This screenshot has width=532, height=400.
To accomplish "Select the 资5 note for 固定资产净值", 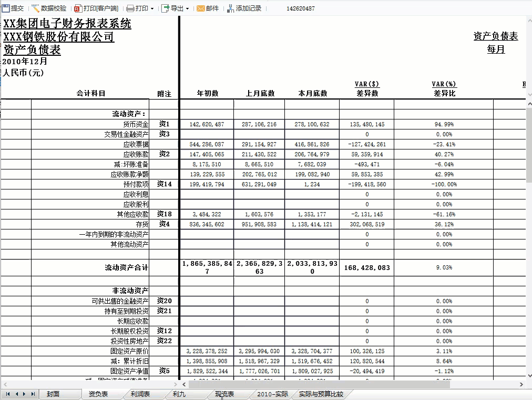I will 164,371.
